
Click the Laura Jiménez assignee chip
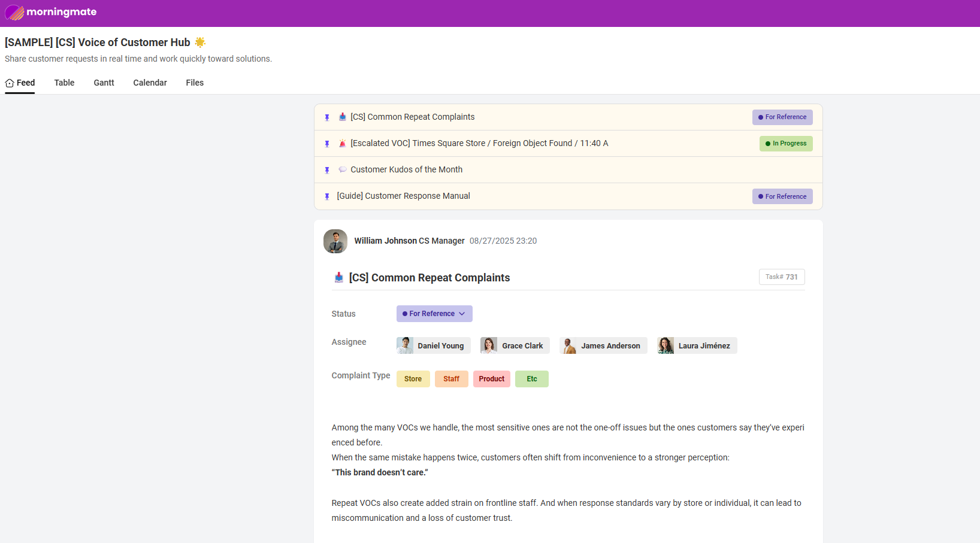click(x=697, y=345)
